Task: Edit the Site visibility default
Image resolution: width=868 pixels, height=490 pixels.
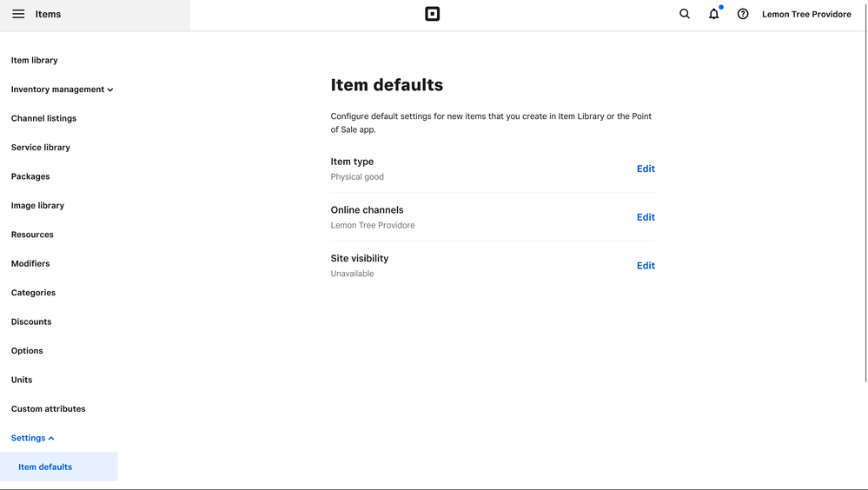Action: pos(646,266)
